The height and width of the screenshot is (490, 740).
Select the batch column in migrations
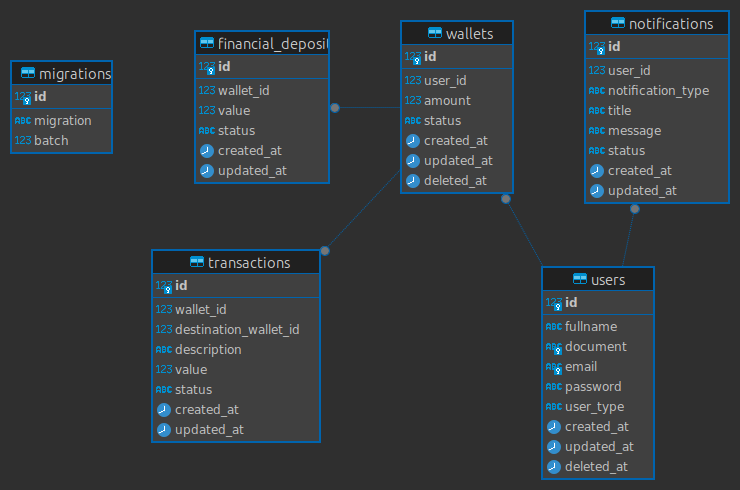click(51, 141)
